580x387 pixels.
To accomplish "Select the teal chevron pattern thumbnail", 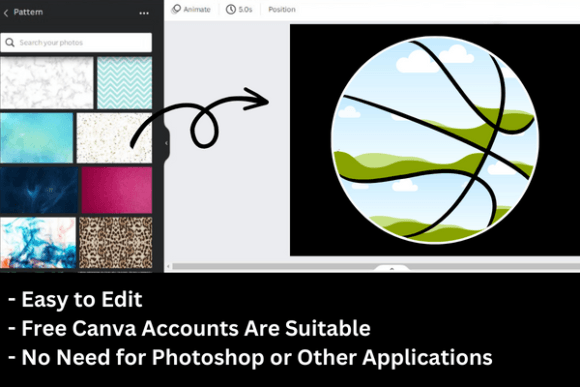I will 124,83.
